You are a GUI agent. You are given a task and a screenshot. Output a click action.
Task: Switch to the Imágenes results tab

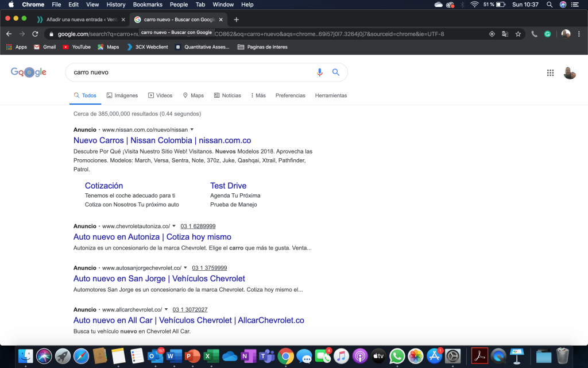pos(122,95)
